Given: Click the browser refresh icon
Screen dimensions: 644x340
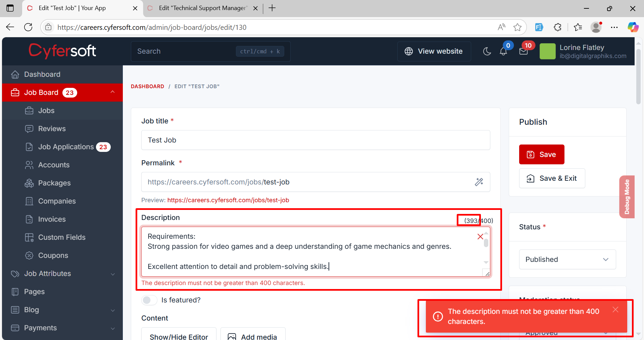Looking at the screenshot, I should coord(28,27).
